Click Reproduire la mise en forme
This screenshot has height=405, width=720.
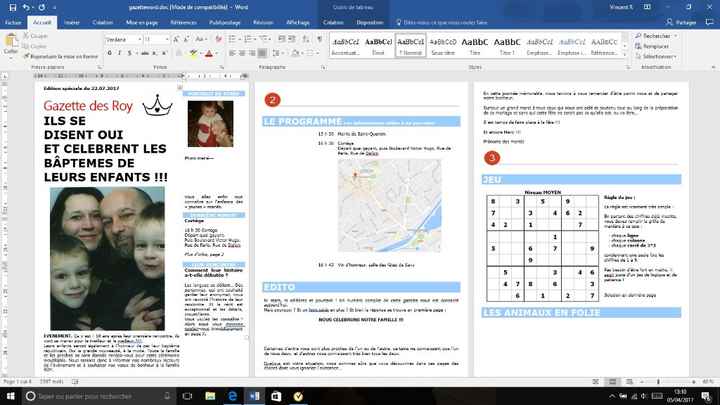62,56
